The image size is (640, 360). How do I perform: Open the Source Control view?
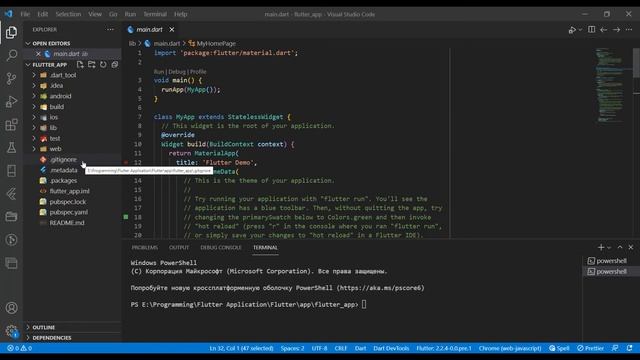[x=11, y=78]
